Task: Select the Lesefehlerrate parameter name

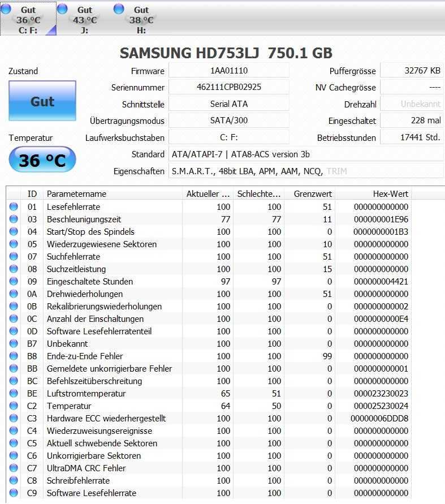Action: click(74, 206)
